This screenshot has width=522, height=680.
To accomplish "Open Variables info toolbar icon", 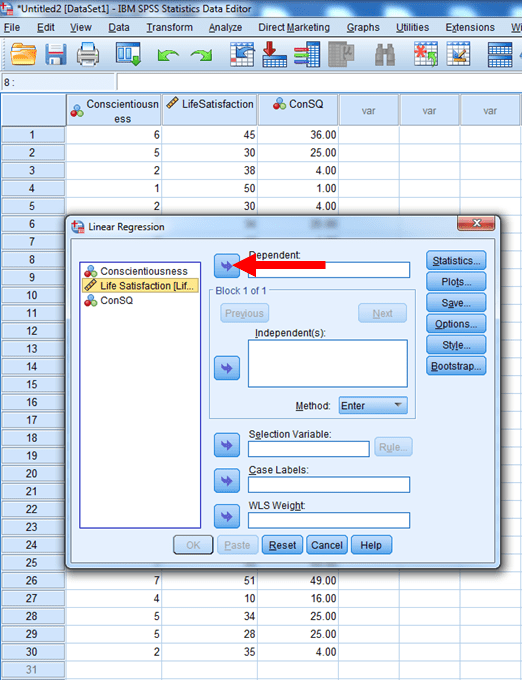I will pos(307,55).
